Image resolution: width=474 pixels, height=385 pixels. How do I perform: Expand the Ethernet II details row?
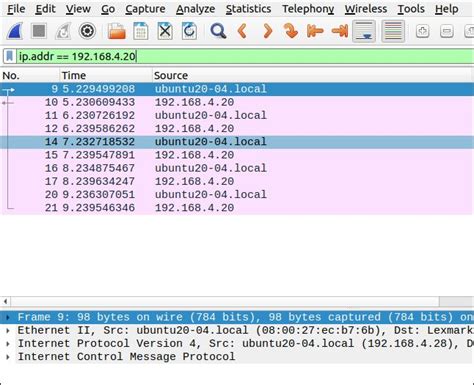tap(8, 330)
